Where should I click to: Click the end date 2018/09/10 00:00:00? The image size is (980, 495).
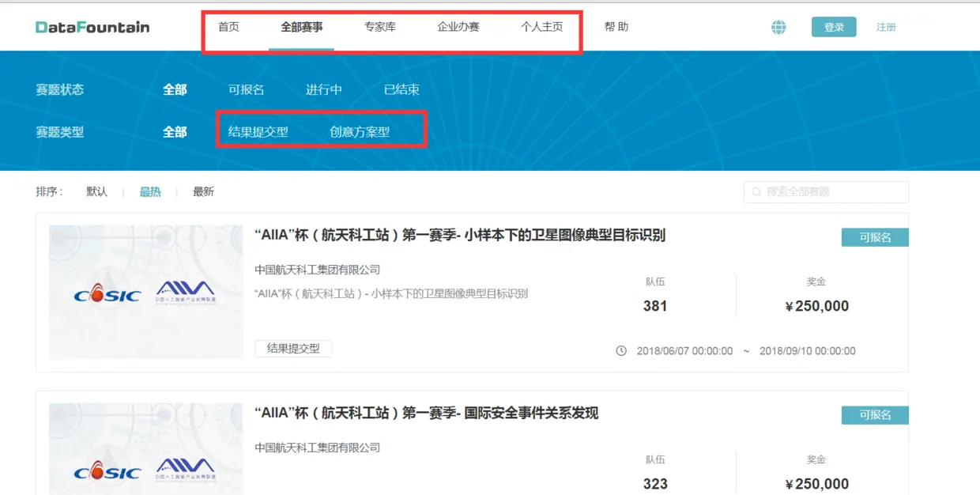click(807, 350)
